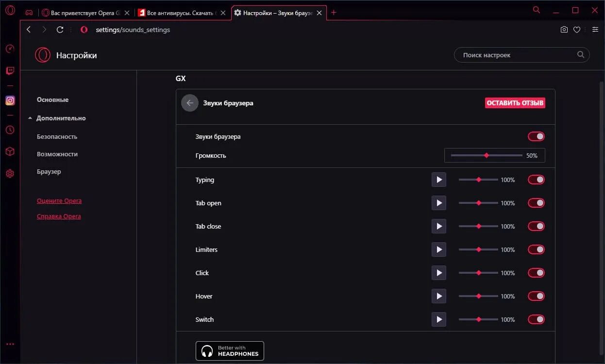The height and width of the screenshot is (364, 605).
Task: Open the Браузер settings section
Action: click(49, 171)
